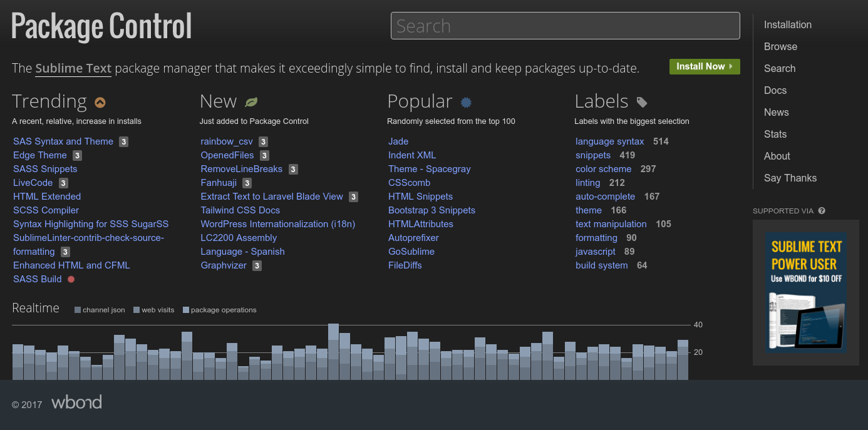Image resolution: width=868 pixels, height=430 pixels.
Task: Open the Popular section heading
Action: (420, 101)
